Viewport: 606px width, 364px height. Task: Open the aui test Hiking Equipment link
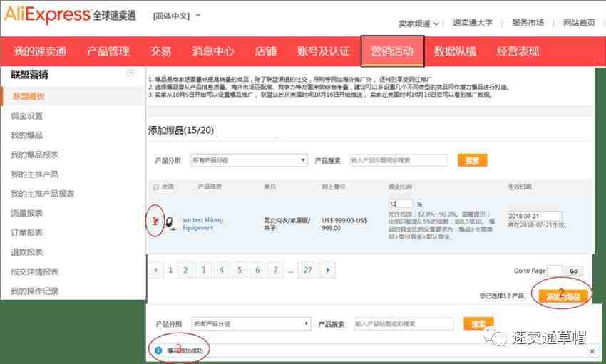[x=202, y=224]
